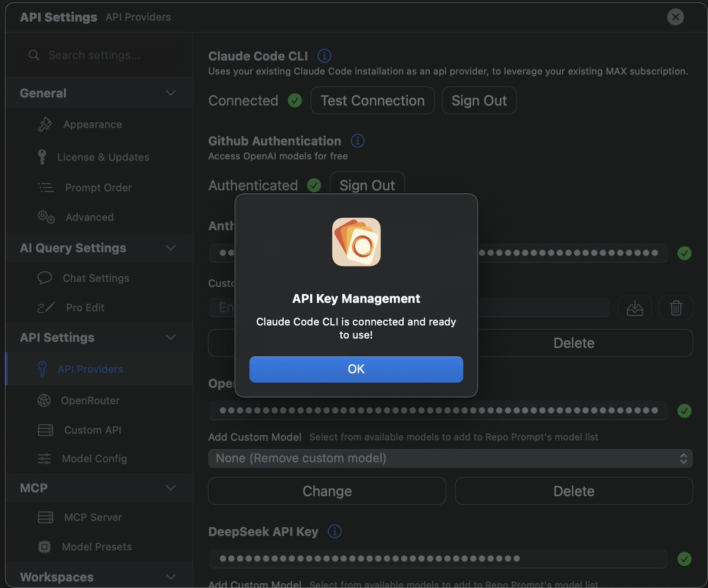Viewport: 708px width, 588px height.
Task: Sign Out of Github Authentication
Action: (x=367, y=185)
